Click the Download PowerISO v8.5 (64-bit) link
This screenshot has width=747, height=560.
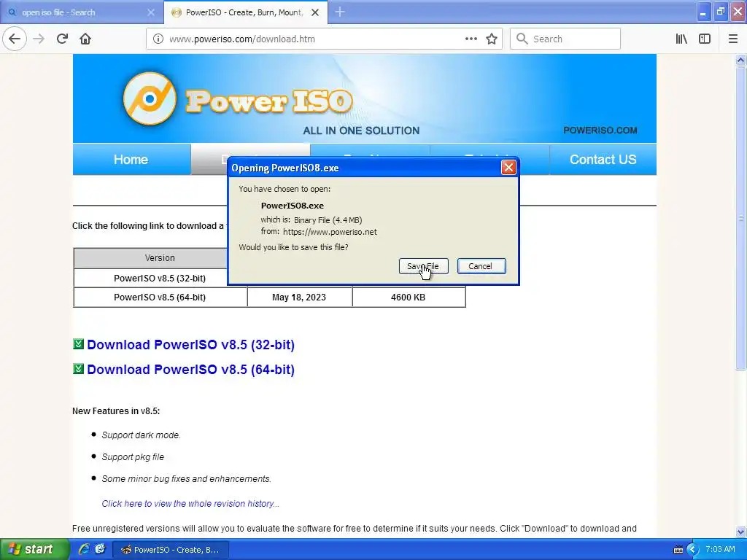(x=190, y=370)
